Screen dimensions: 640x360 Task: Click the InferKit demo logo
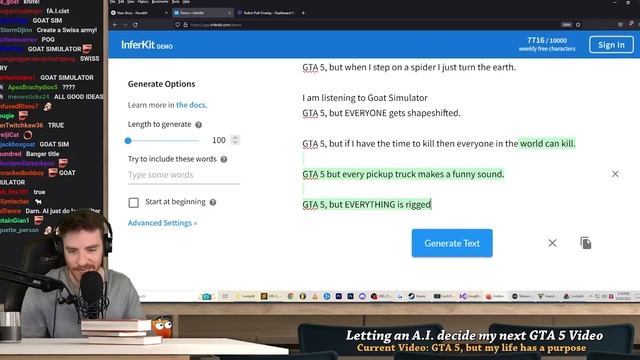point(147,45)
